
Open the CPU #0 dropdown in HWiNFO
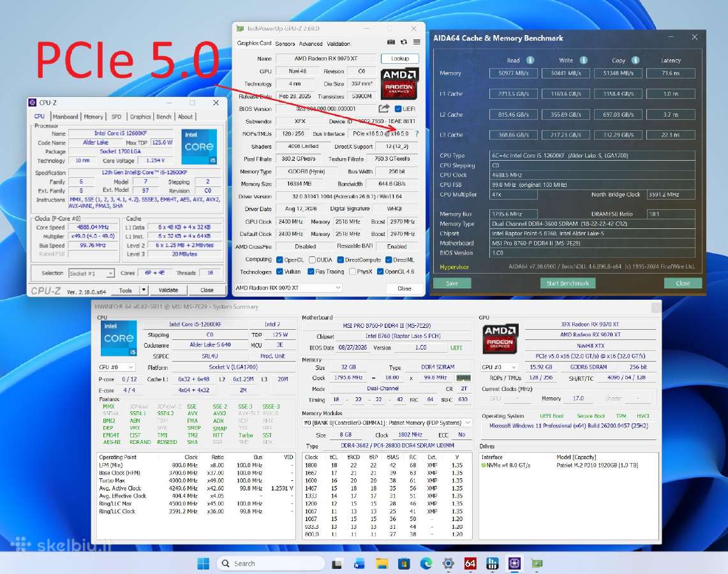click(x=117, y=367)
